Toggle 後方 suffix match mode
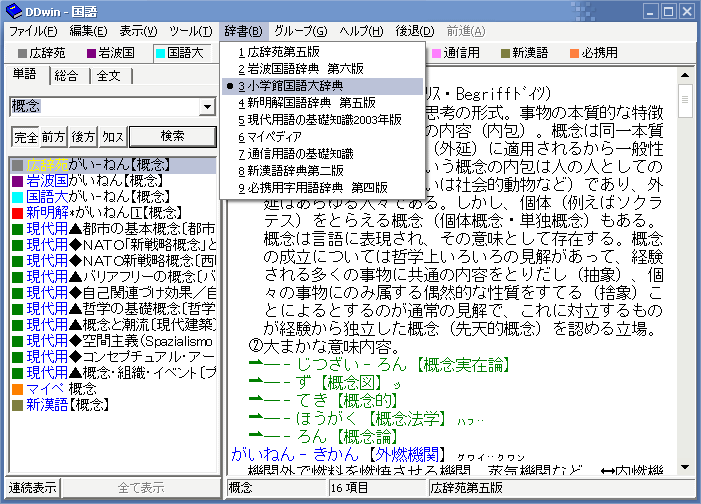 (x=83, y=137)
